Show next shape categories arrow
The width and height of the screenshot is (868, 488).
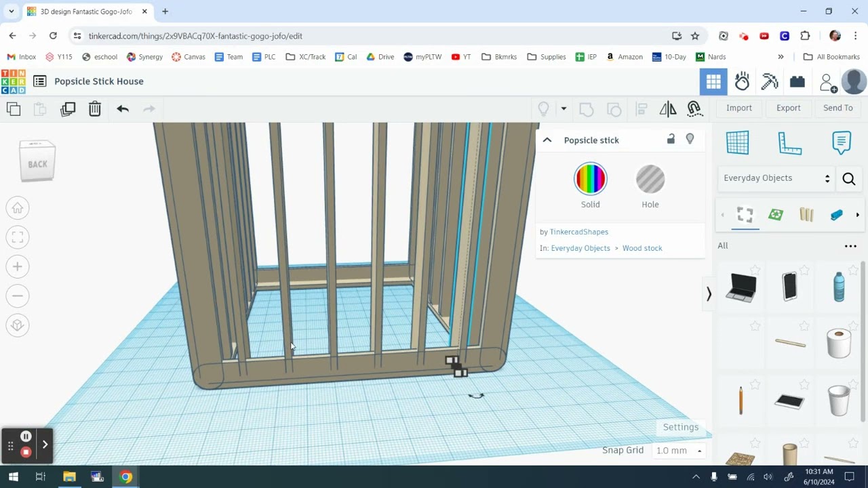click(x=858, y=215)
